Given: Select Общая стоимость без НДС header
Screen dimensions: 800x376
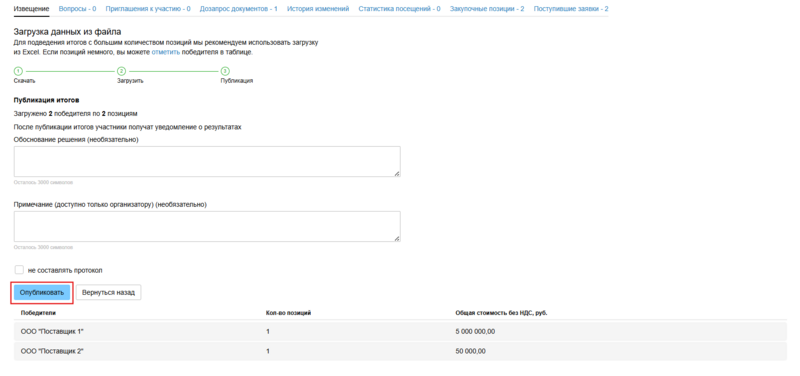Looking at the screenshot, I should coord(501,313).
